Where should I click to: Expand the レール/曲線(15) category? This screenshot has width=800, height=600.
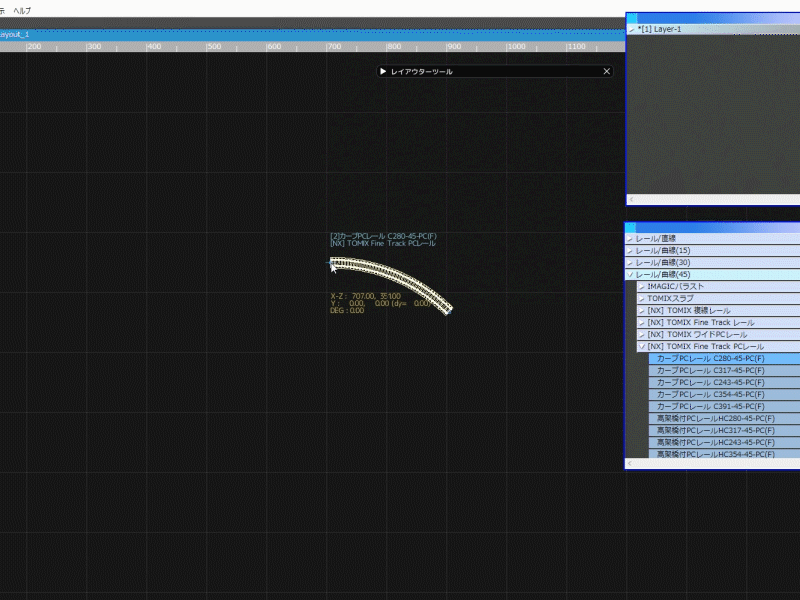point(630,251)
